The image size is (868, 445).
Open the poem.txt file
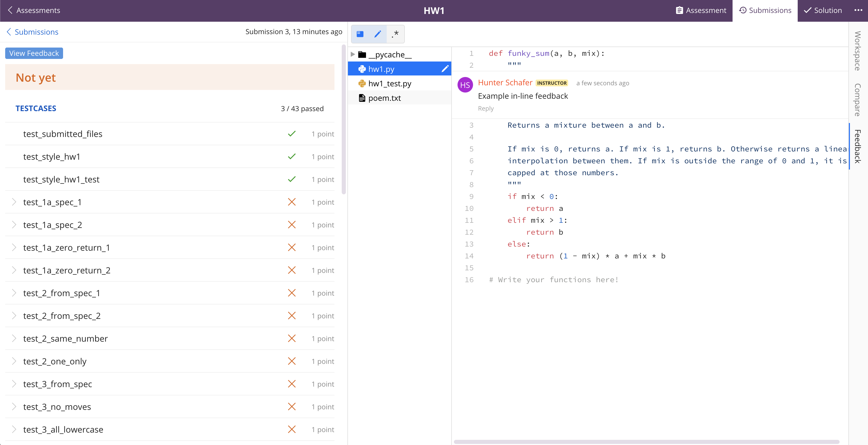[x=399, y=98]
